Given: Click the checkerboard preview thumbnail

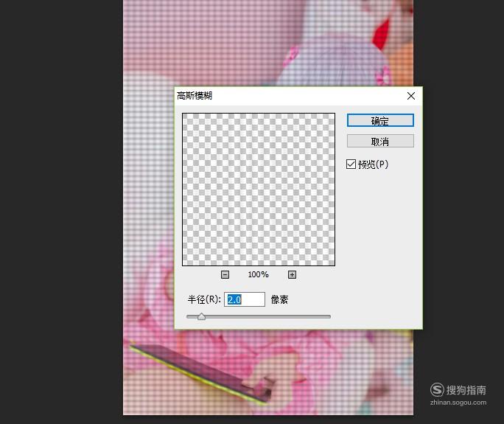Looking at the screenshot, I should (x=259, y=190).
